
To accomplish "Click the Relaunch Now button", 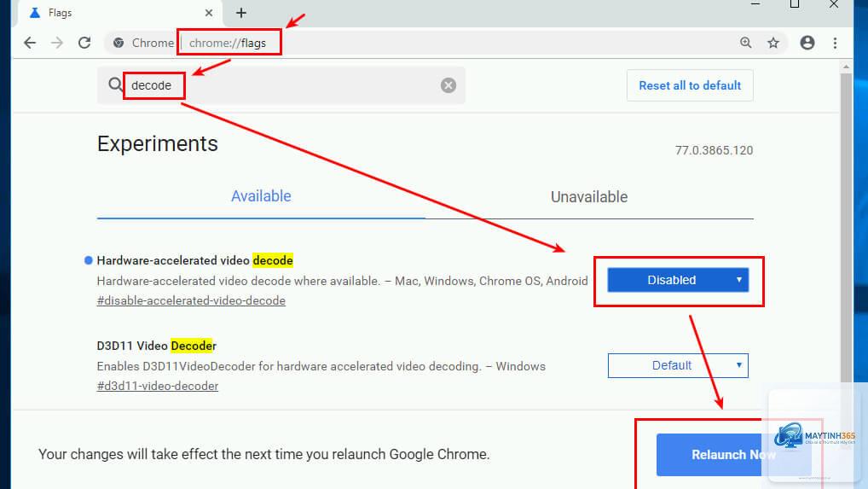I will point(733,455).
